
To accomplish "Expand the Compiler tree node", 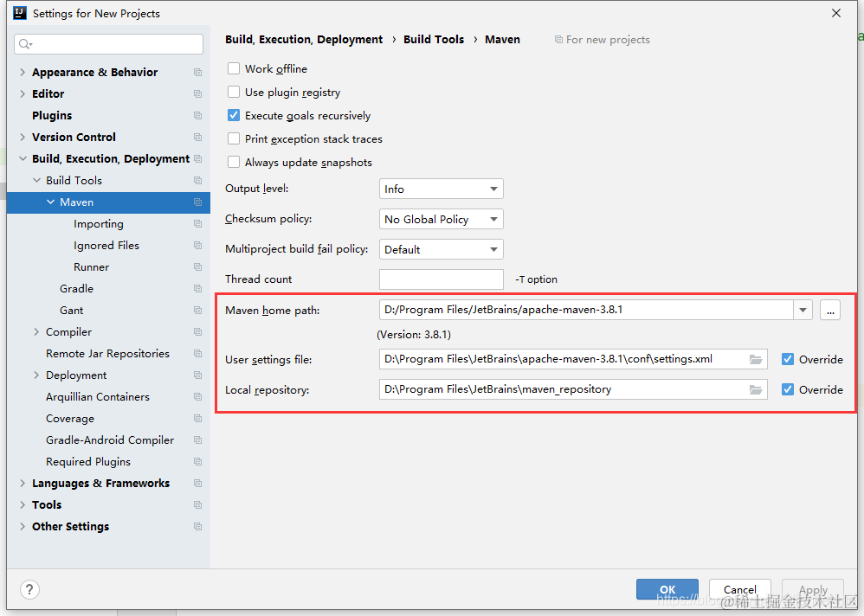I will 36,332.
